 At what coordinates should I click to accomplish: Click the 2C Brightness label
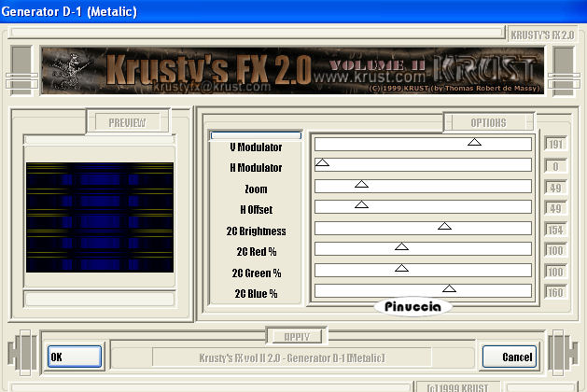tap(256, 231)
